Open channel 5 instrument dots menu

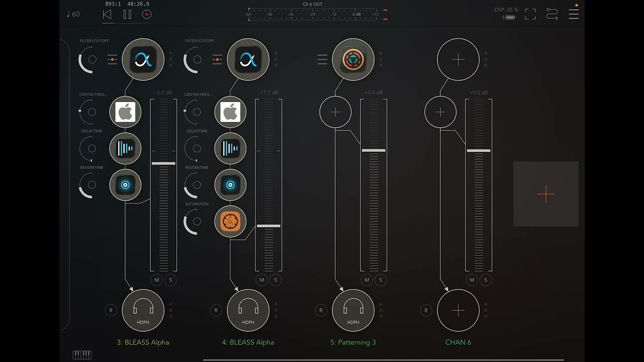[x=381, y=59]
